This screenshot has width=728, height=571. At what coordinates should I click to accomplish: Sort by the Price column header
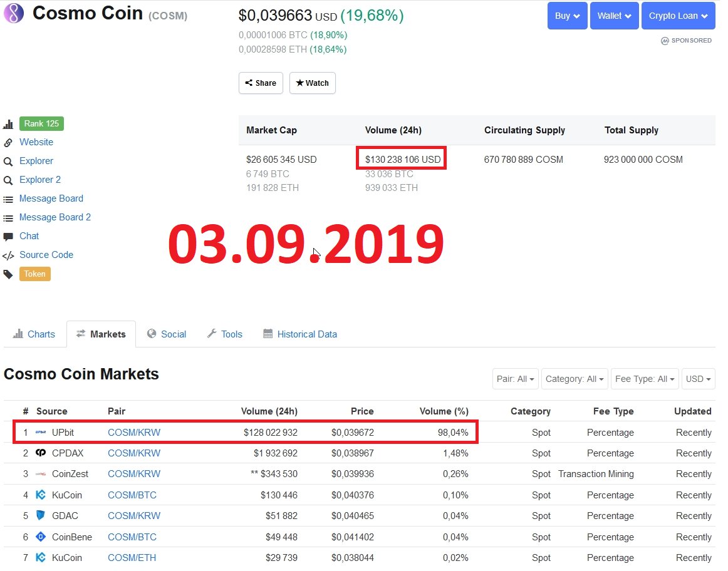click(362, 411)
